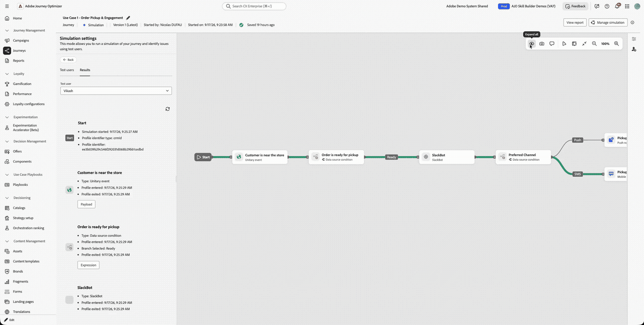Click the Feedback button

575,6
